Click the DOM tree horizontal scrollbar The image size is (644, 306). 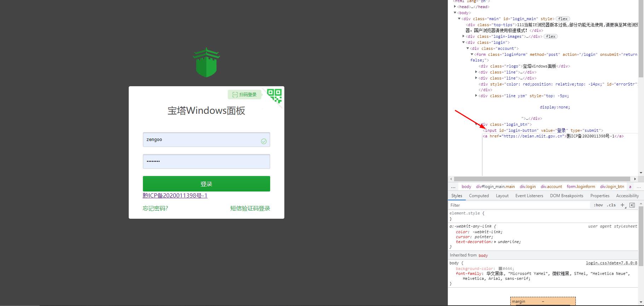coord(542,179)
